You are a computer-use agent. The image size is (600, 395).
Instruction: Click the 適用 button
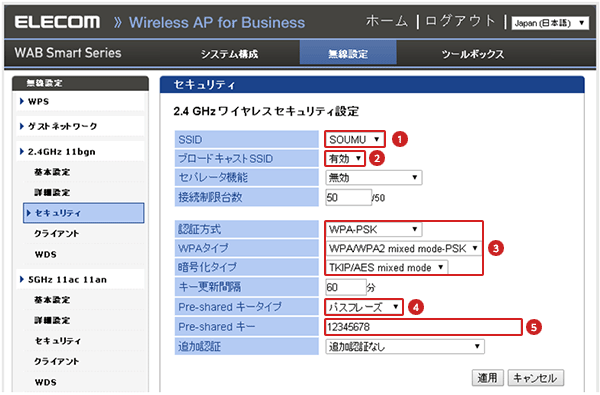click(488, 378)
